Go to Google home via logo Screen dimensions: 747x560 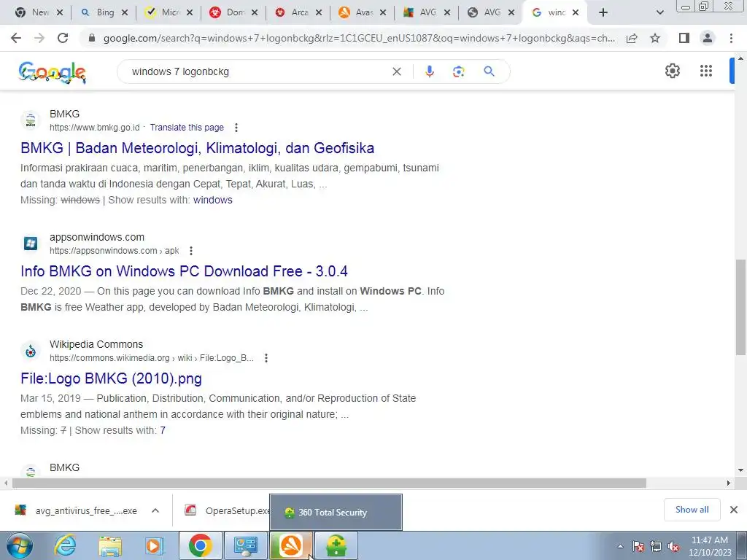point(52,72)
